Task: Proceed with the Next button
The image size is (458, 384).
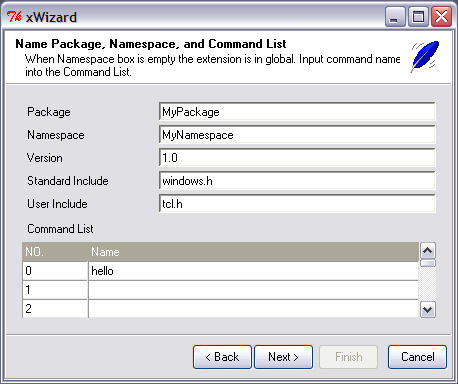Action: pyautogui.click(x=283, y=357)
